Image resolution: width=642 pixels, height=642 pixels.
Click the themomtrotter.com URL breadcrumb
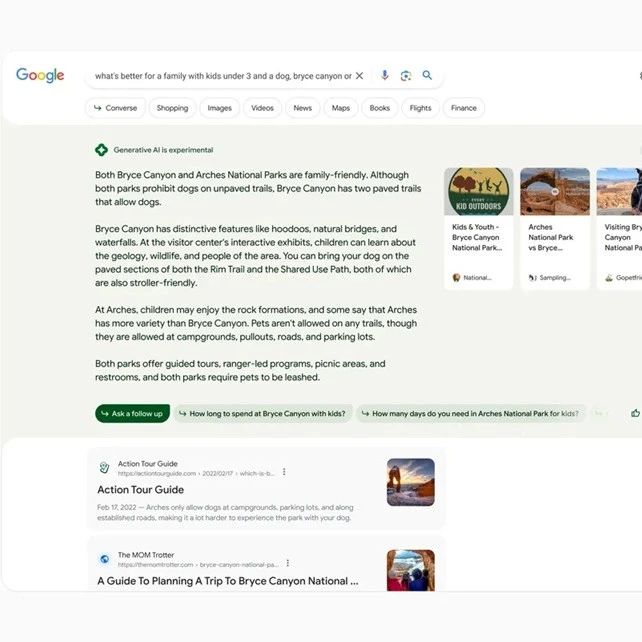198,565
